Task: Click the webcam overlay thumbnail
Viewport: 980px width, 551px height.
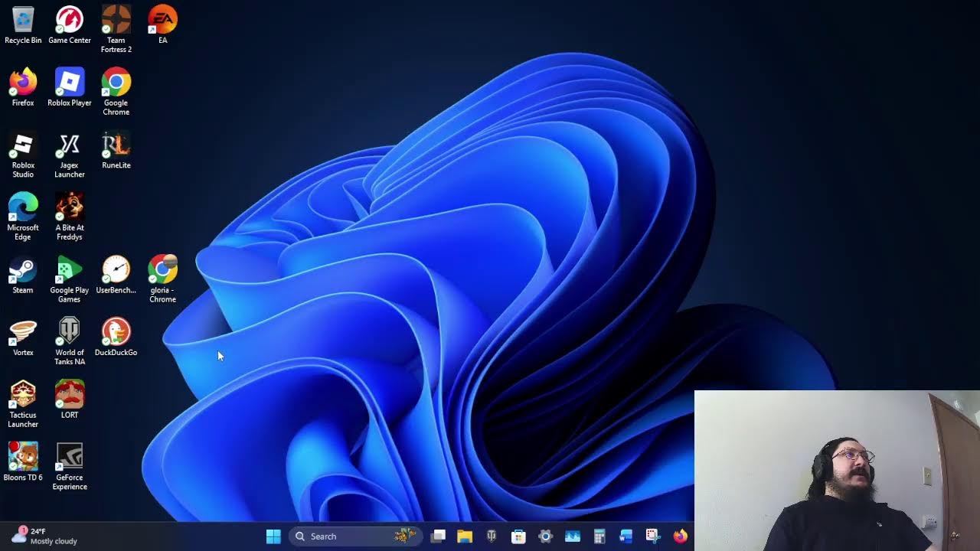Action: [837, 471]
